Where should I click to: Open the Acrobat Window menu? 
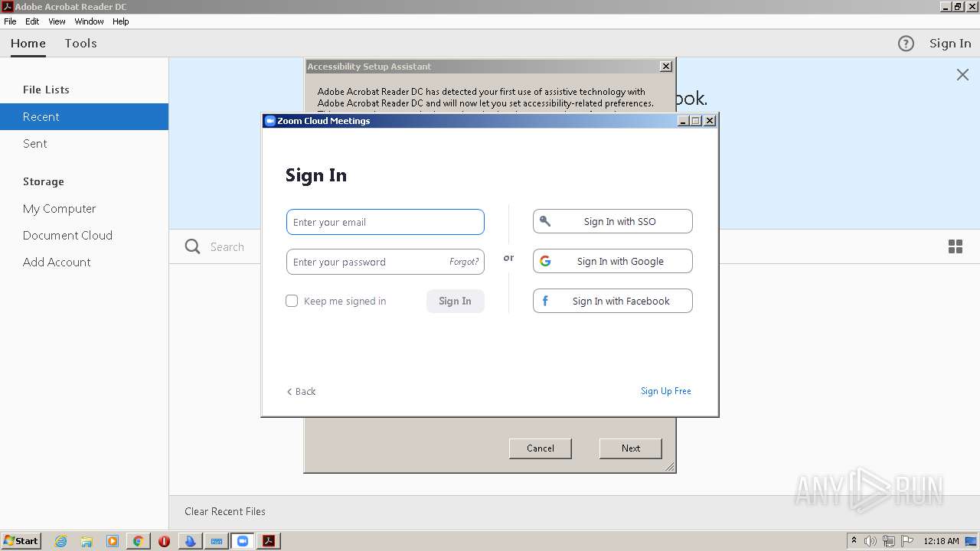click(x=89, y=21)
